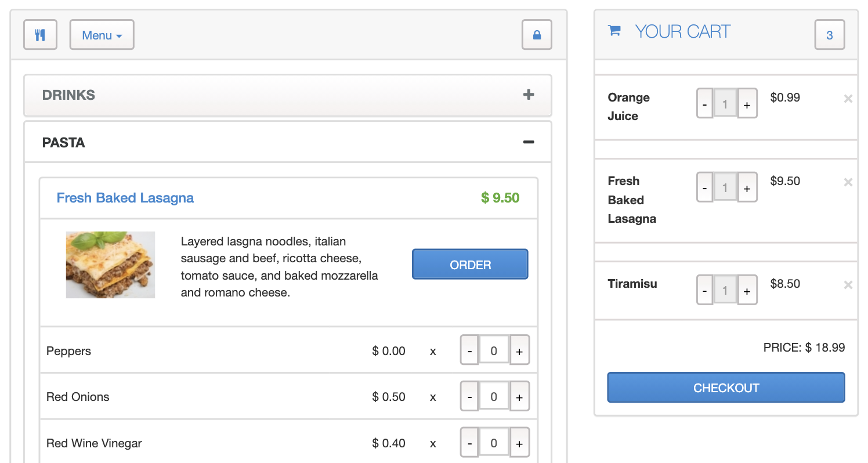This screenshot has width=868, height=463.
Task: Click the YOUR CART heading
Action: pyautogui.click(x=683, y=31)
